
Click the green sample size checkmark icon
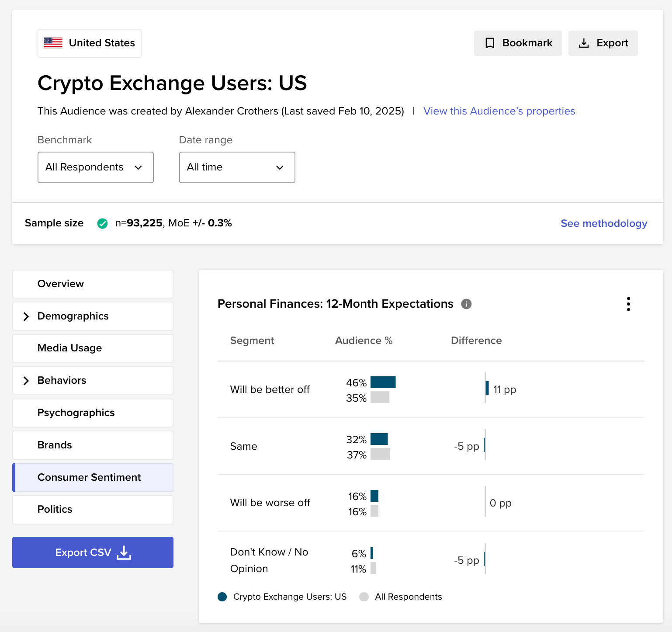[102, 223]
